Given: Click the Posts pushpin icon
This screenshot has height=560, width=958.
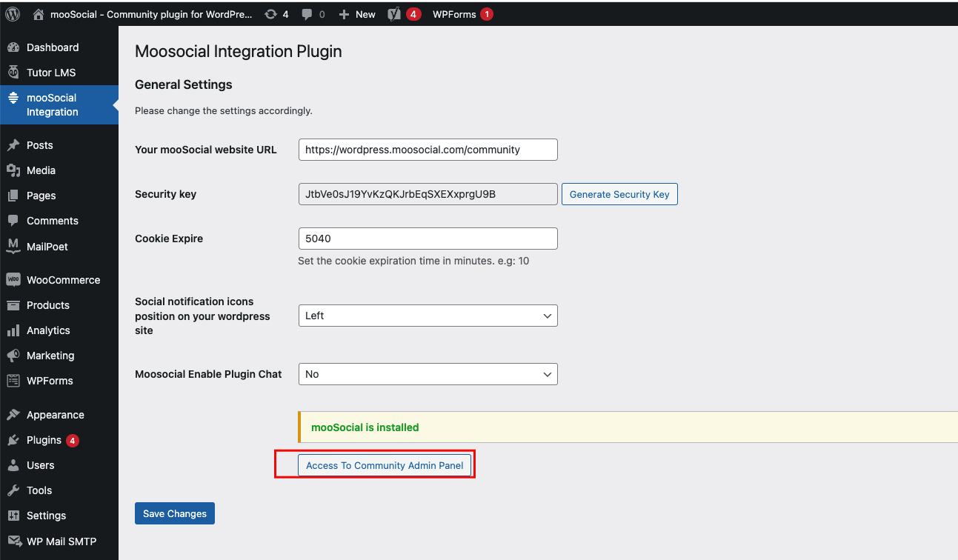Looking at the screenshot, I should point(13,145).
